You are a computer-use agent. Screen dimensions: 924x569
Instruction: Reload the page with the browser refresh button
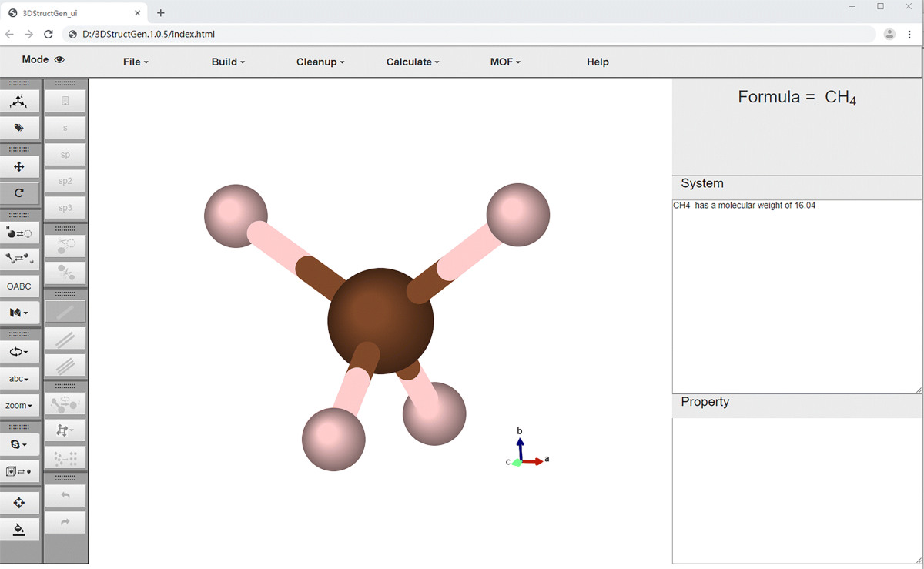49,34
